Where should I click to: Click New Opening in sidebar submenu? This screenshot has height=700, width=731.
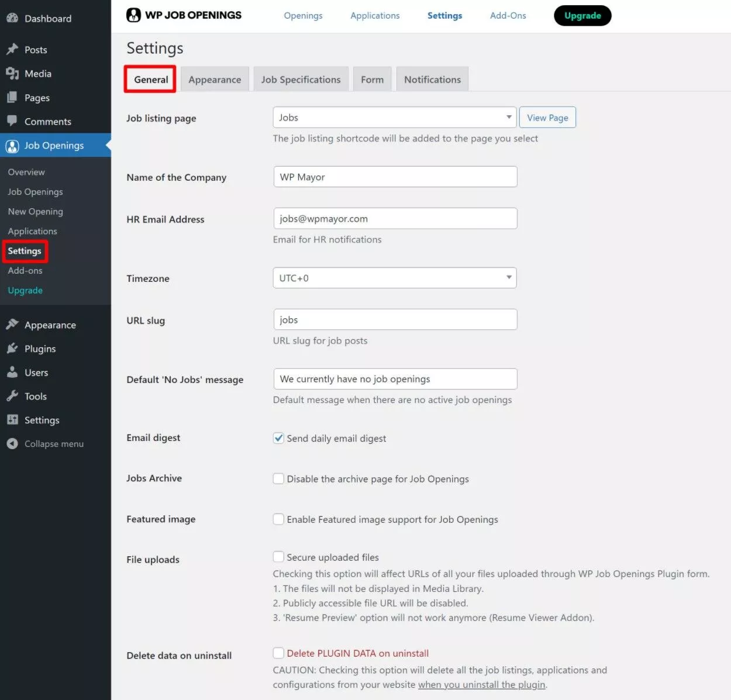click(x=35, y=212)
